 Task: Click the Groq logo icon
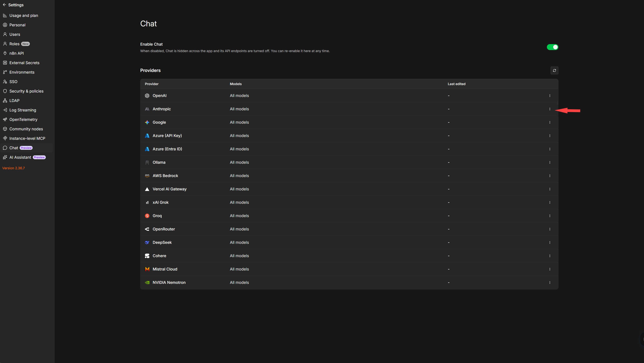click(x=147, y=216)
